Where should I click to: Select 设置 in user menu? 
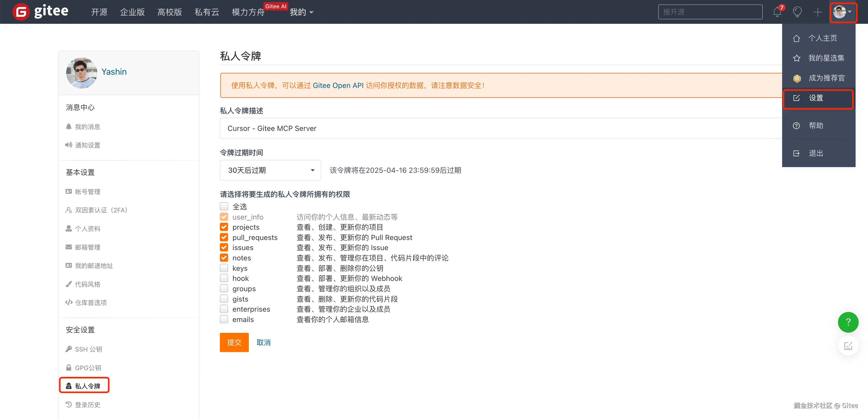[816, 98]
